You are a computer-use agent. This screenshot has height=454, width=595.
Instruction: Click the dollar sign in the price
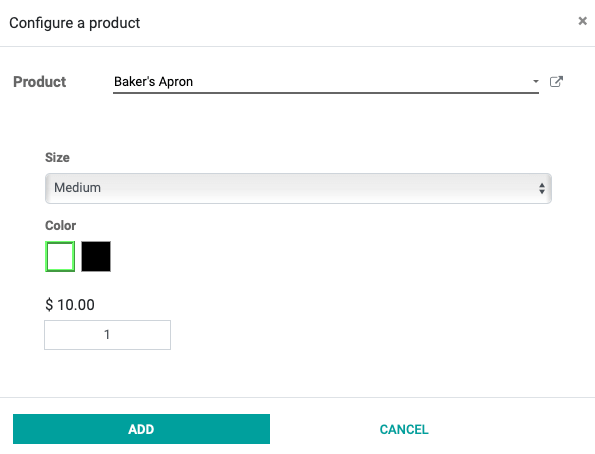tap(49, 305)
